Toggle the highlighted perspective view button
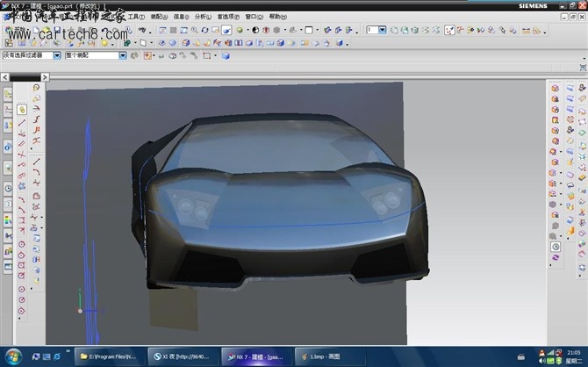Viewport: 588px width, 367px height. (226, 31)
